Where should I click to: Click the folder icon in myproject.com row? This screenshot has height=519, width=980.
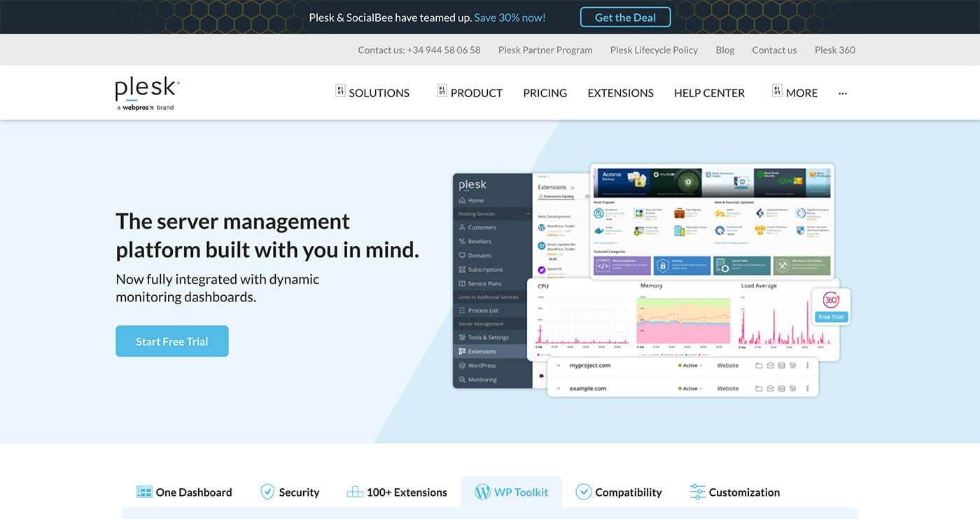759,365
